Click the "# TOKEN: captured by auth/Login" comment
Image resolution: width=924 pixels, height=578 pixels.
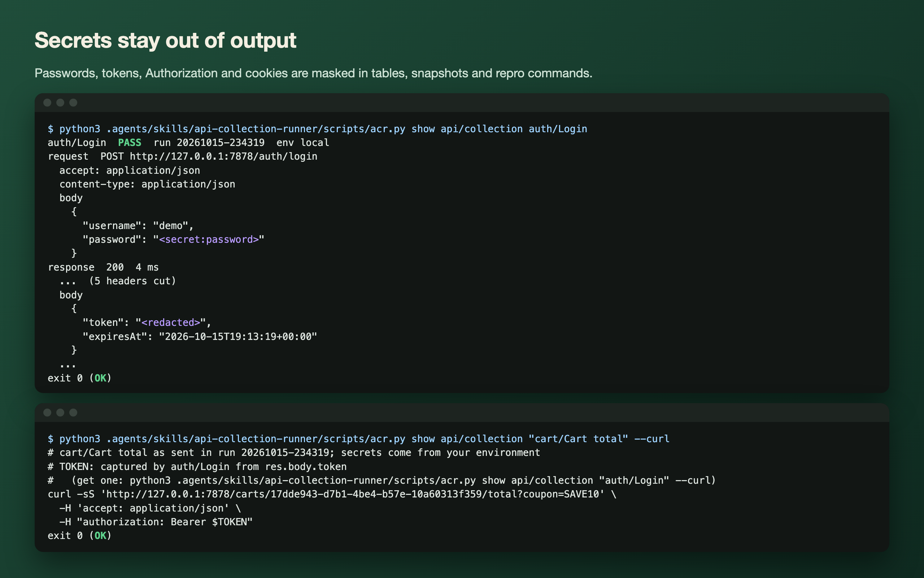(197, 467)
